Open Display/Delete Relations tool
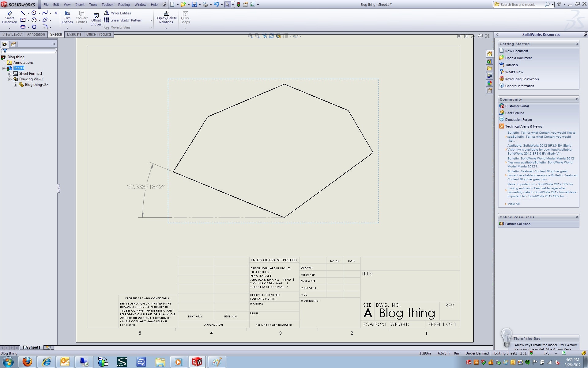This screenshot has height=368, width=588. click(x=166, y=17)
